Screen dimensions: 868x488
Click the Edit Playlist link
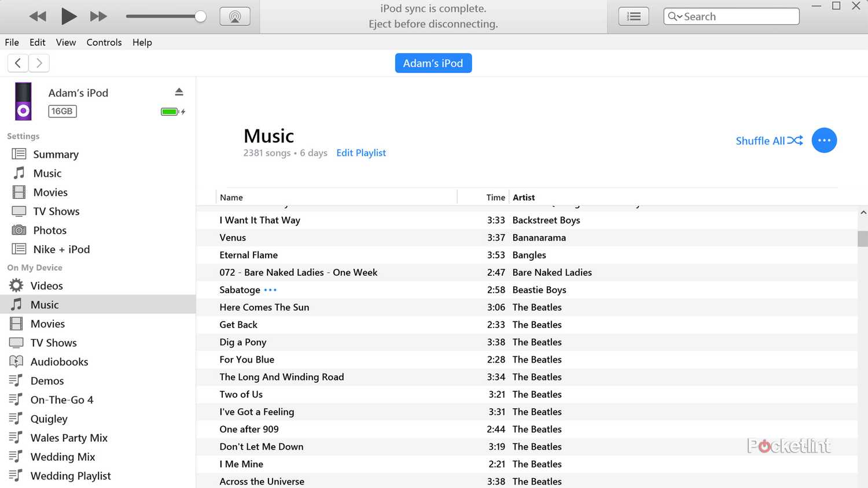pos(361,153)
